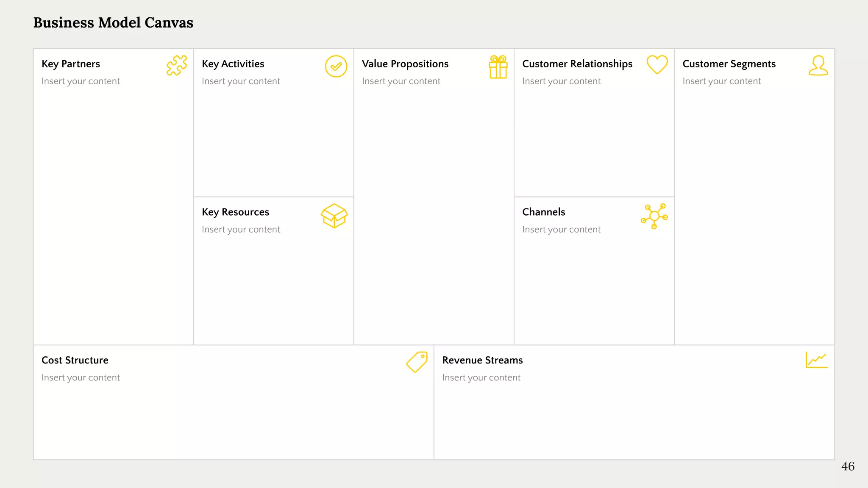Viewport: 868px width, 488px height.
Task: Select the checkmark circle icon in Key Activities
Action: coord(336,66)
